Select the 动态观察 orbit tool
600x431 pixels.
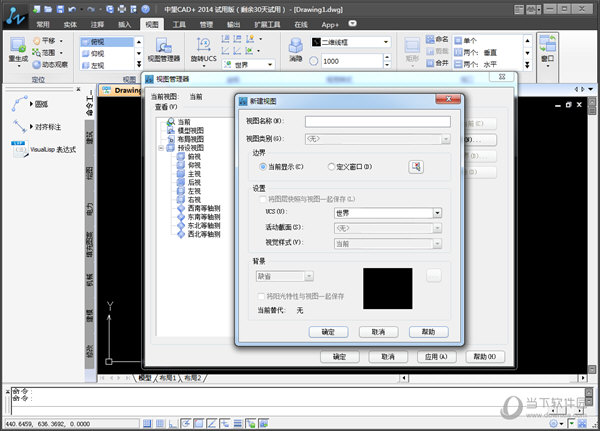(x=50, y=64)
